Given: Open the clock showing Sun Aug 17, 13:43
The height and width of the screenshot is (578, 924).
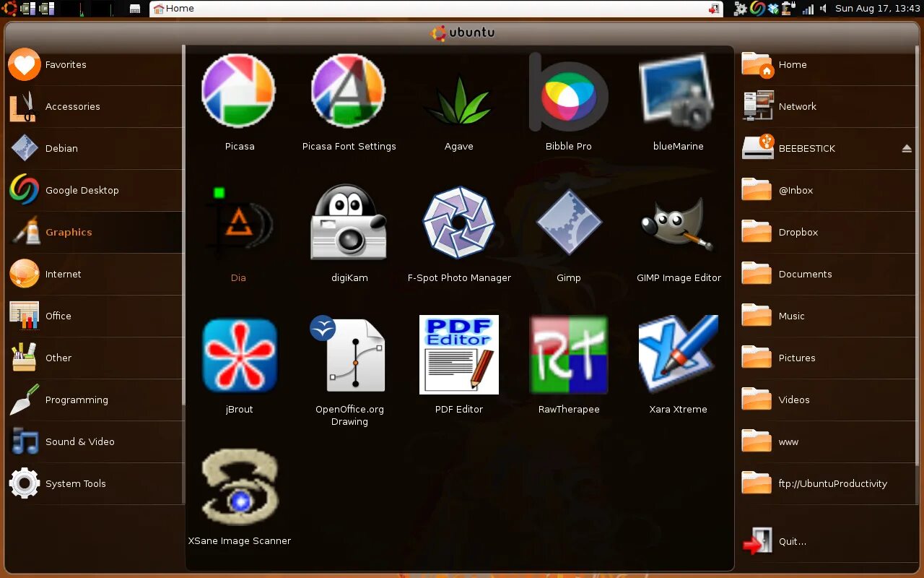Looking at the screenshot, I should click(878, 9).
